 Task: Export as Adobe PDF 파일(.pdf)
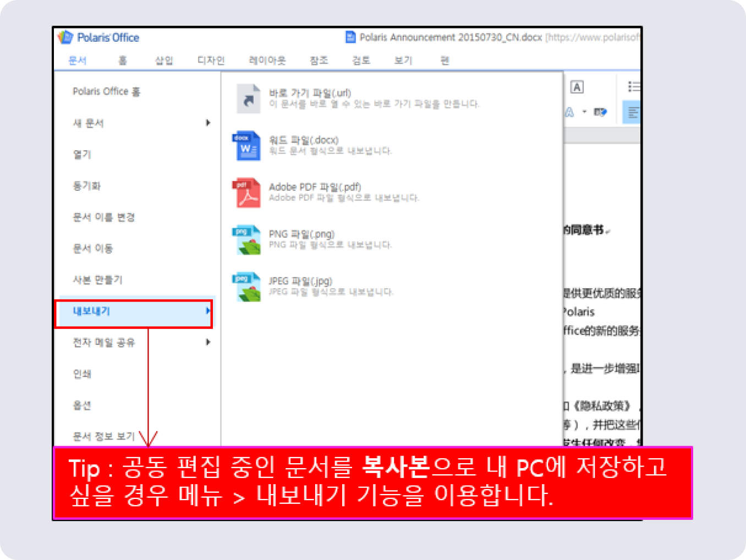pyautogui.click(x=315, y=187)
